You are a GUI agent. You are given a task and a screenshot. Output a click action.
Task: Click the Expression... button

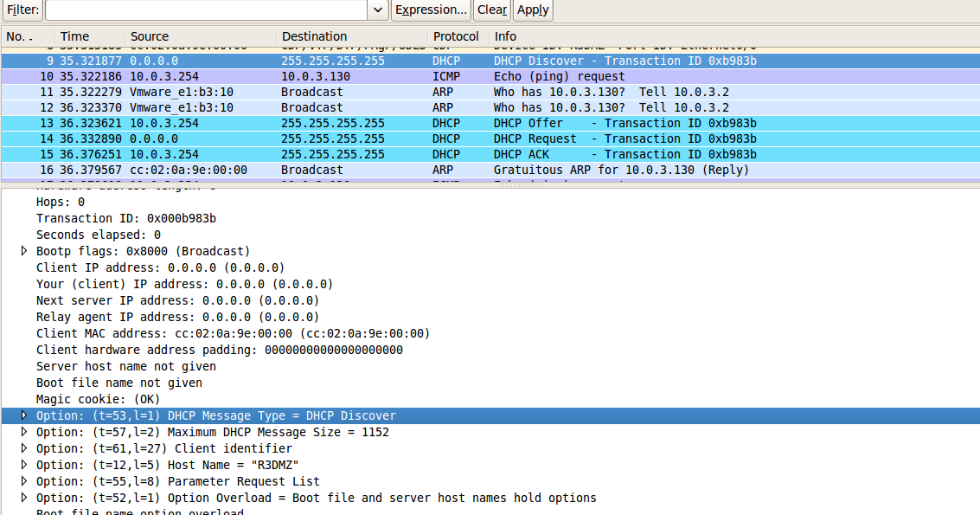(431, 10)
